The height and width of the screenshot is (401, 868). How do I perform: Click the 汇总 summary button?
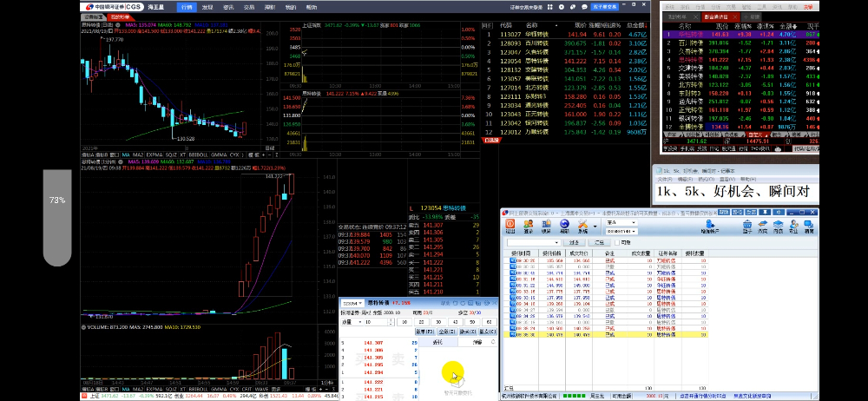[600, 242]
